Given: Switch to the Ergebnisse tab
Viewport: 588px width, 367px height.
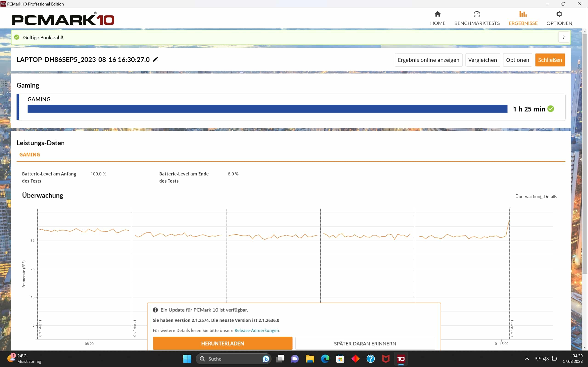Looking at the screenshot, I should point(523,18).
